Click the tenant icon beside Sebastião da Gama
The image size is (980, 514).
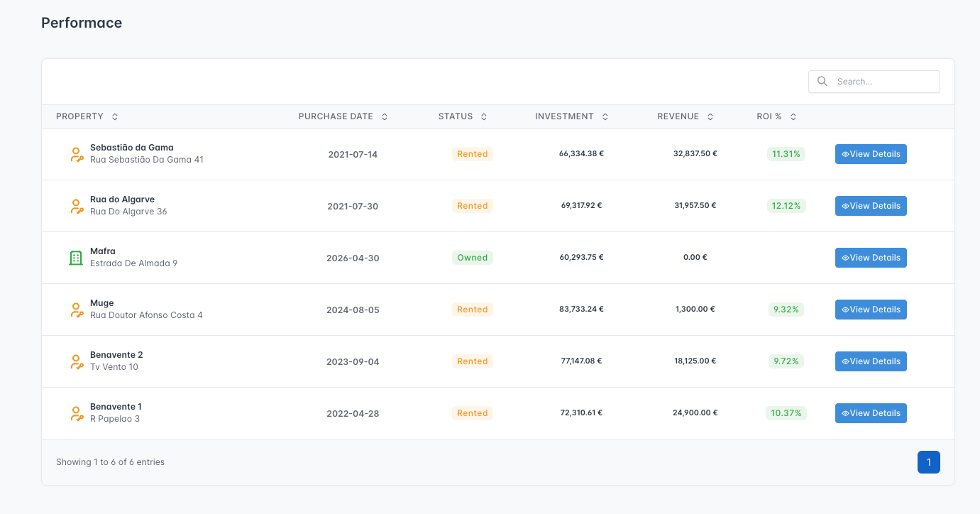(x=77, y=154)
